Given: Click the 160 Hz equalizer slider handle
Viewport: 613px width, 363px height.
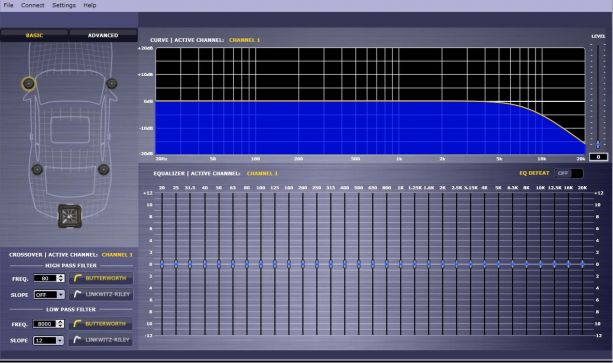Looking at the screenshot, I should click(289, 265).
